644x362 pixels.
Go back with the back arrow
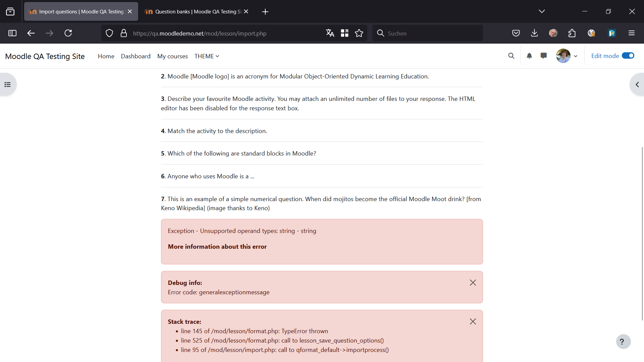[x=31, y=33]
